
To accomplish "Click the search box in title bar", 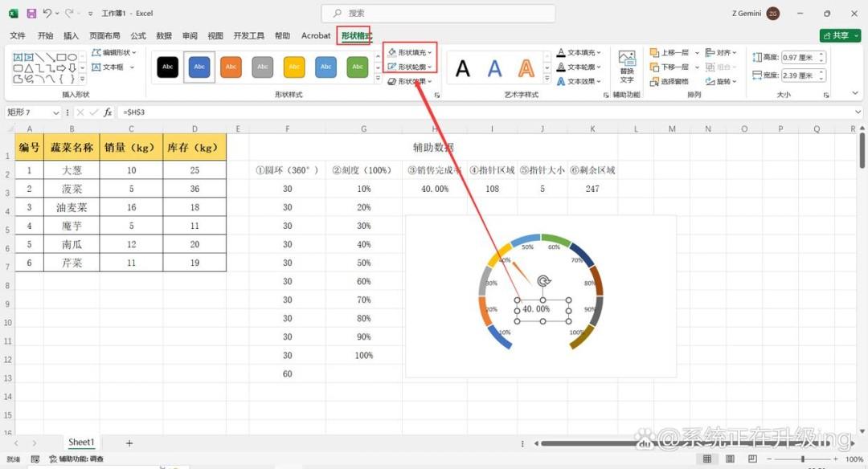I will click(439, 13).
